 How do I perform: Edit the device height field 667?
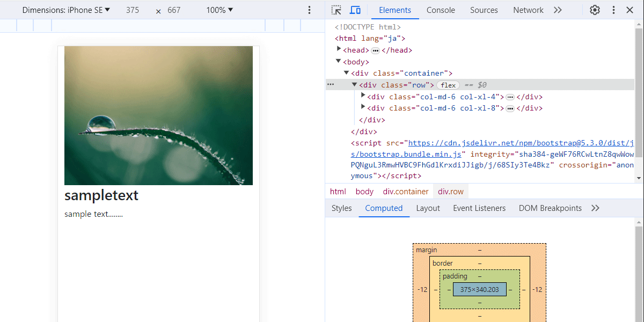pos(174,10)
